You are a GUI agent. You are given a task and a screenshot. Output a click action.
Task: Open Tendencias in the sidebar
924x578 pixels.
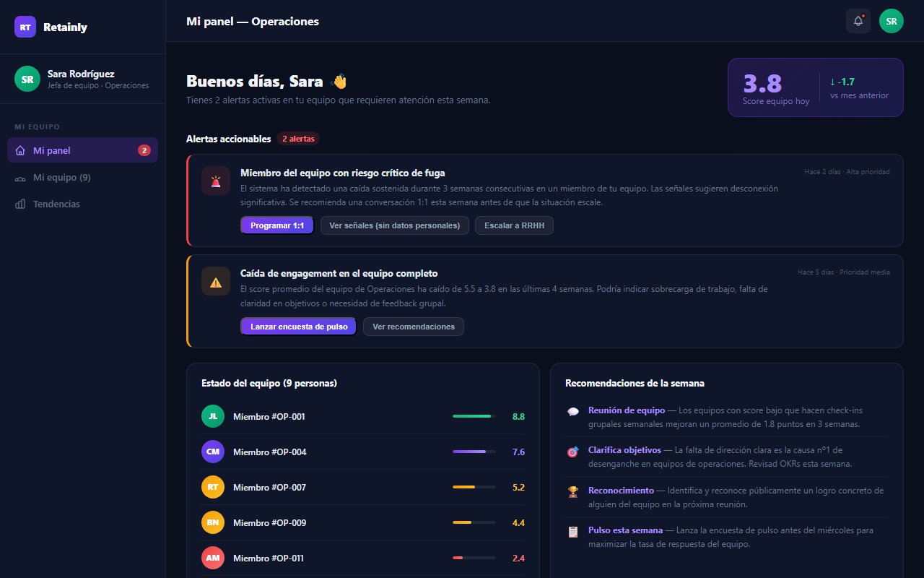coord(83,204)
